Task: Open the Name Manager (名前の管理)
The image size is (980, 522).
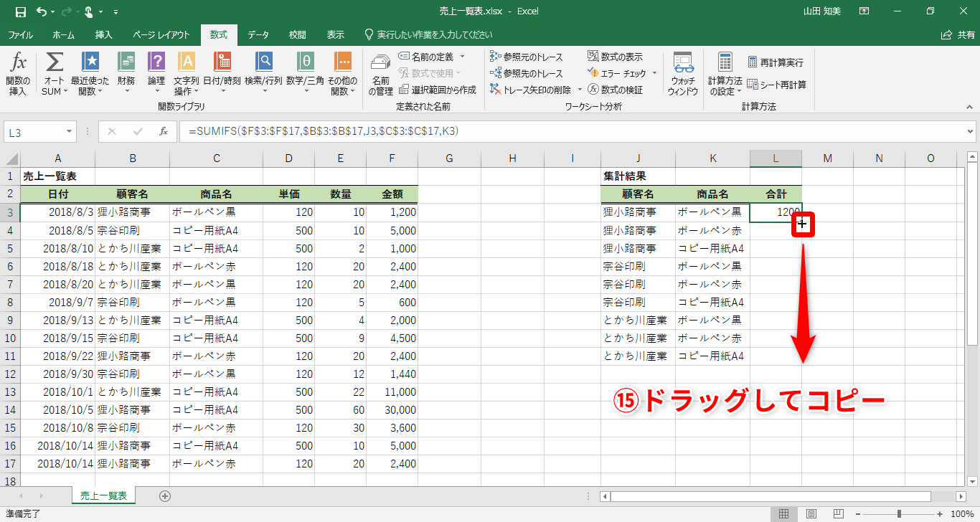Action: pos(380,74)
